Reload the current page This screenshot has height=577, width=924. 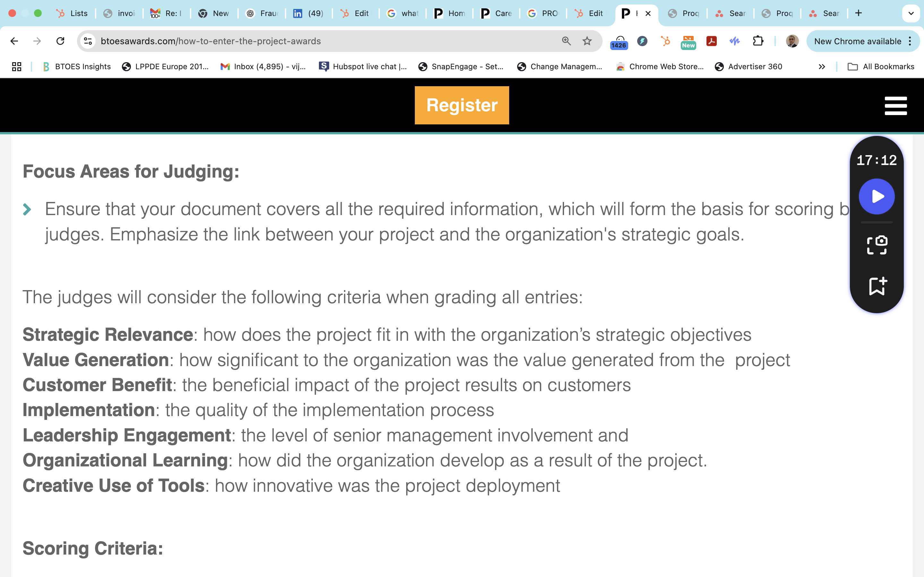60,41
